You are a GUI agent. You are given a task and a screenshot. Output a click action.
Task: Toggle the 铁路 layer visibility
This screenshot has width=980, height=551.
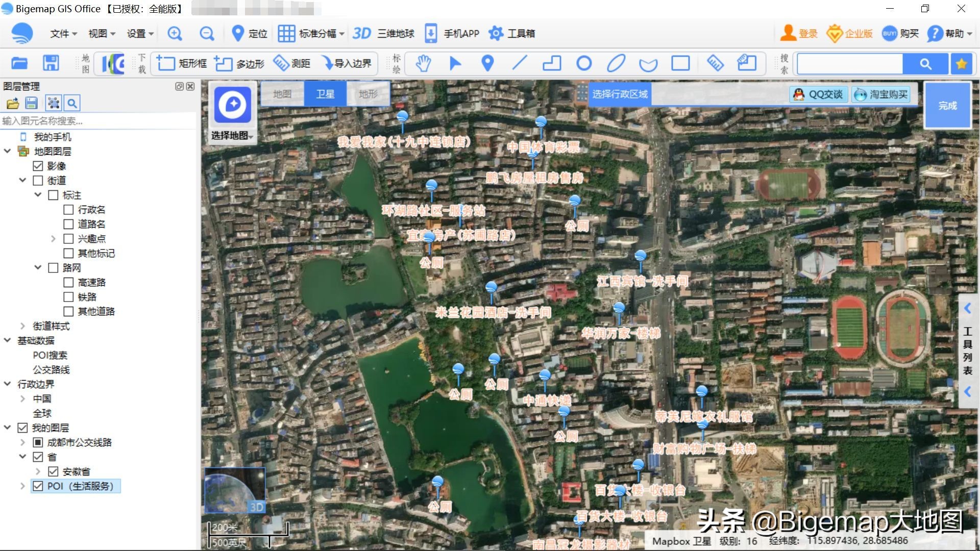click(x=69, y=296)
